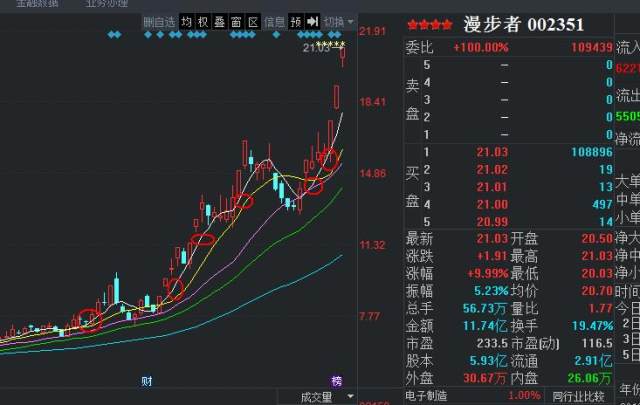Click the 1.00% sector change value

click(524, 396)
